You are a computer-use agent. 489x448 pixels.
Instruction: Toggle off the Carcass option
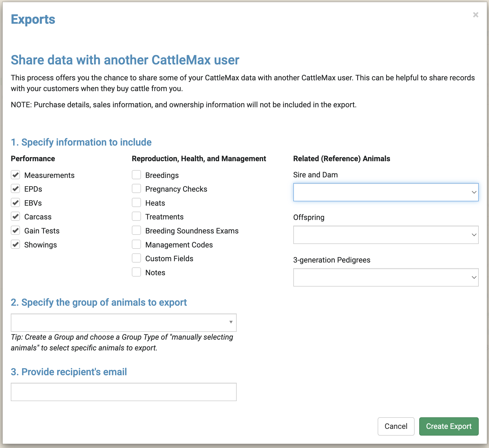[15, 216]
